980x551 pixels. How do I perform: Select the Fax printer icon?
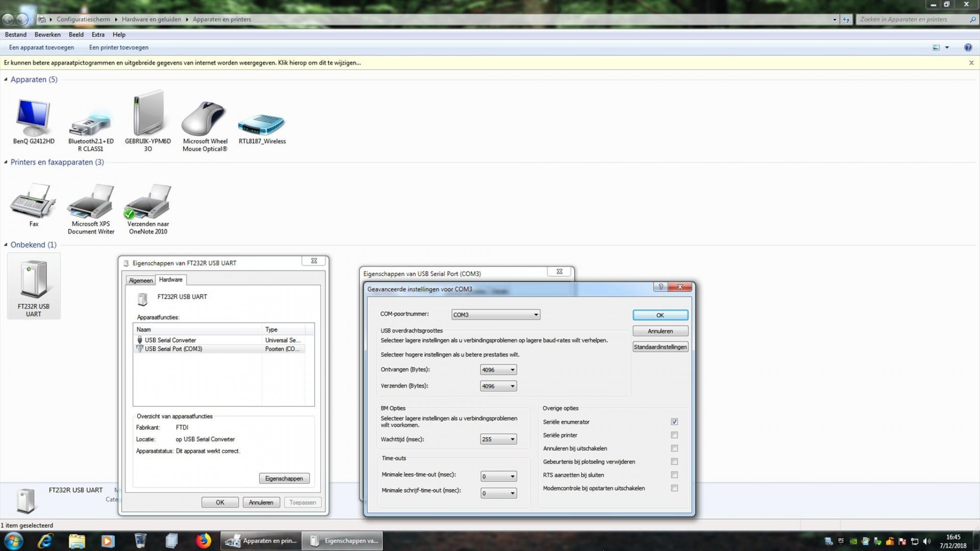point(33,202)
